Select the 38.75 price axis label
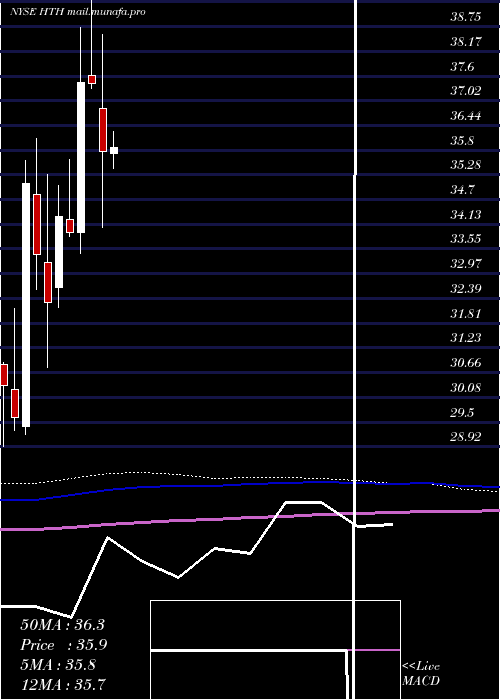This screenshot has height=700, width=500. (x=466, y=17)
